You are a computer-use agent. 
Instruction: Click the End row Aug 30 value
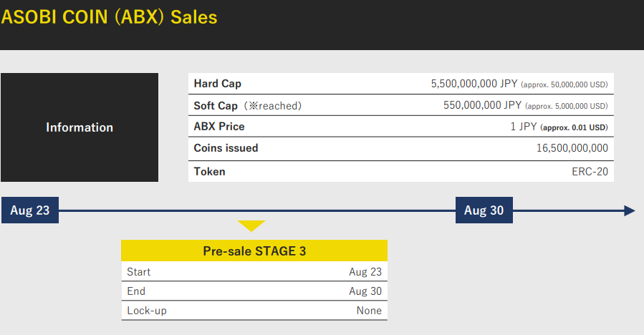[x=365, y=291]
